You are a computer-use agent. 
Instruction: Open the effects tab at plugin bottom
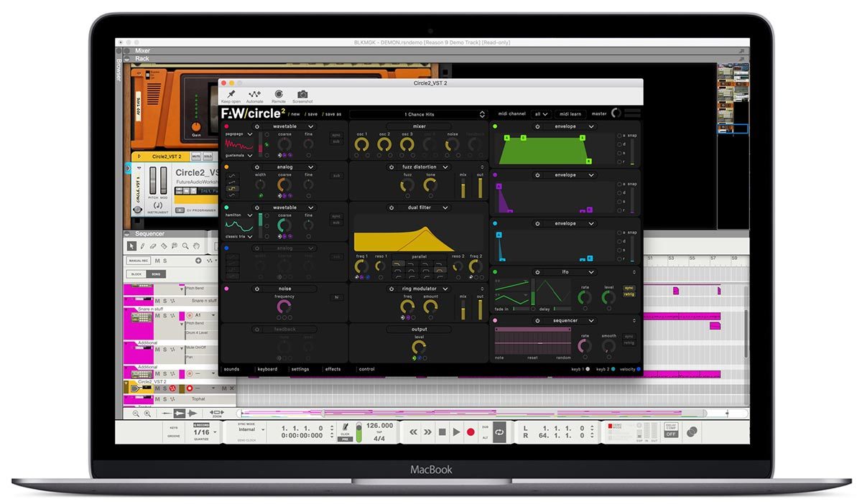click(333, 369)
